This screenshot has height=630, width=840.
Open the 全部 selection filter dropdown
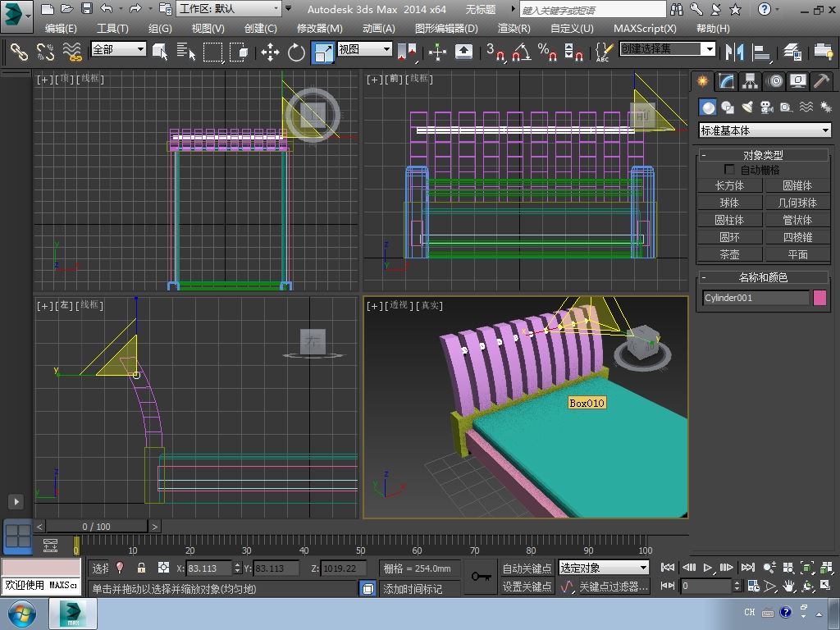[118, 49]
